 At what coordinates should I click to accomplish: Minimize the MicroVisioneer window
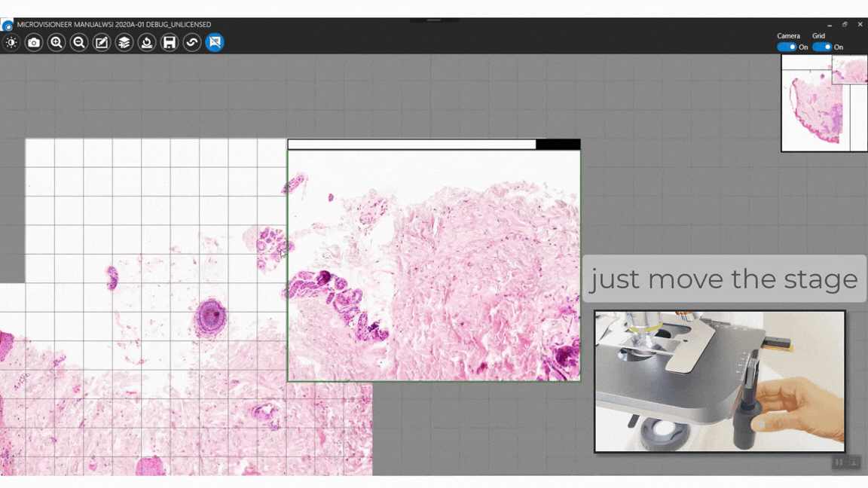(x=830, y=24)
